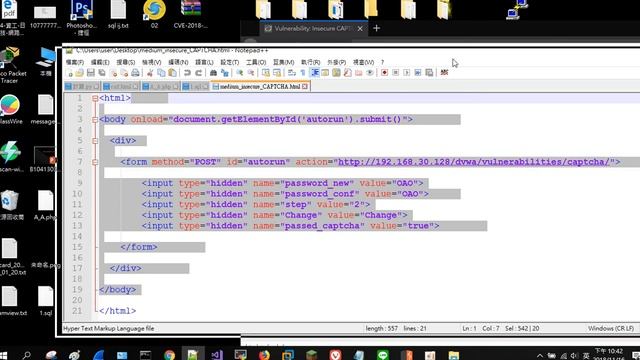Open LINE from the taskbar
The image size is (640, 360).
[x=382, y=355]
